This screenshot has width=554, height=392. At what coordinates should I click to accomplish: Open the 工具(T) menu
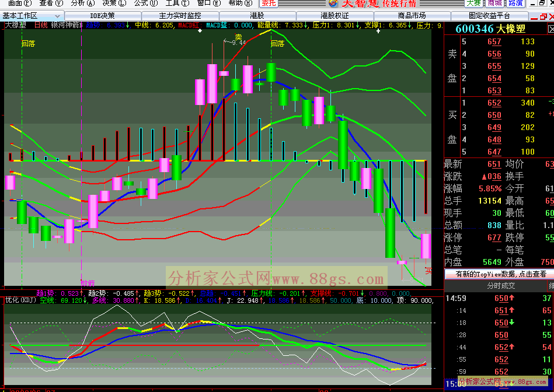[x=177, y=3]
